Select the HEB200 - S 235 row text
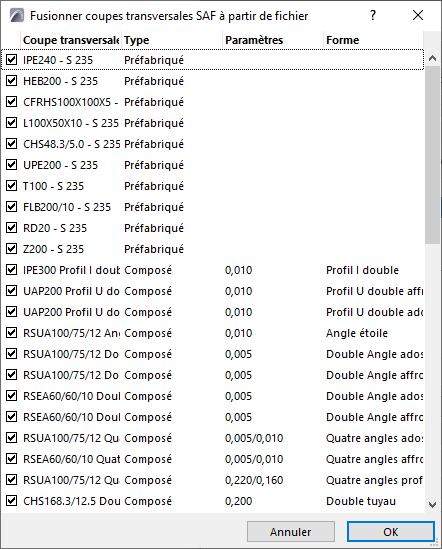 pos(60,81)
